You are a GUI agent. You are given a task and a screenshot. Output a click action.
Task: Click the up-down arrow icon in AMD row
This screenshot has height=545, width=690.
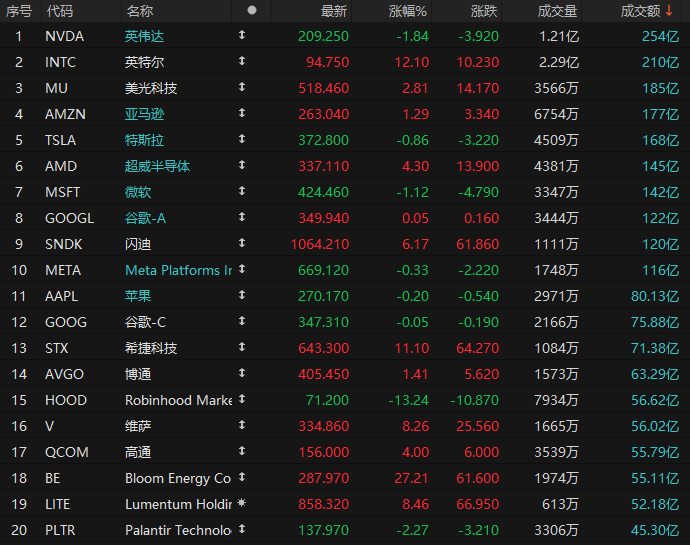click(x=242, y=165)
